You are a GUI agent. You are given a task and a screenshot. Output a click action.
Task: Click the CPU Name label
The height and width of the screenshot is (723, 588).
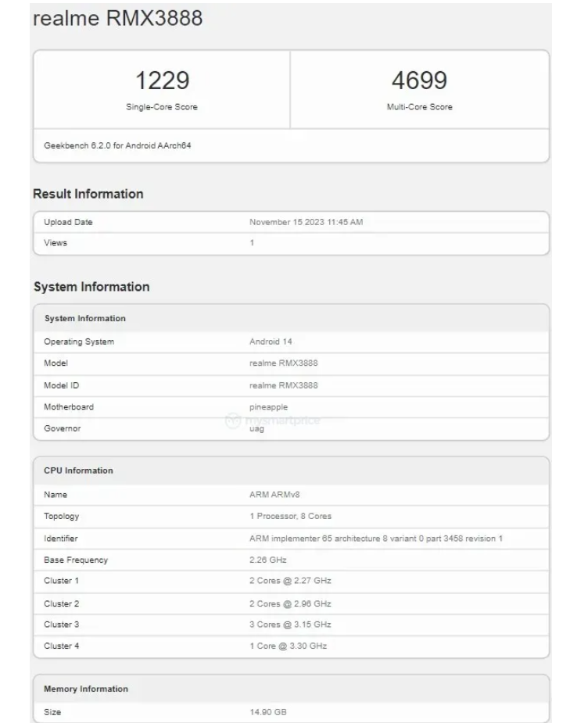(x=56, y=495)
